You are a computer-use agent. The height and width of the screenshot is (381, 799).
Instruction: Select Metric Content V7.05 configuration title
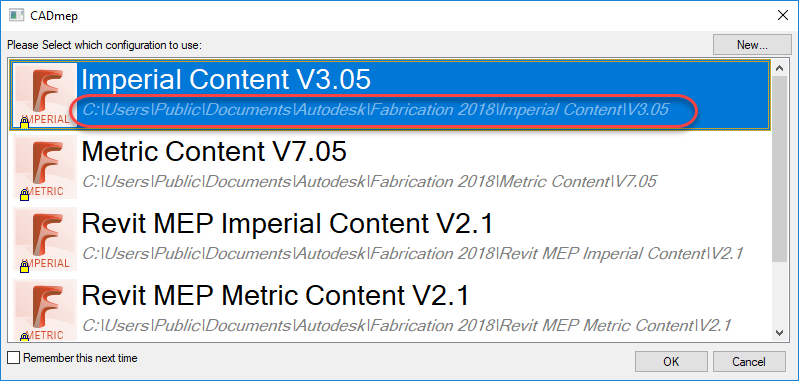point(214,151)
